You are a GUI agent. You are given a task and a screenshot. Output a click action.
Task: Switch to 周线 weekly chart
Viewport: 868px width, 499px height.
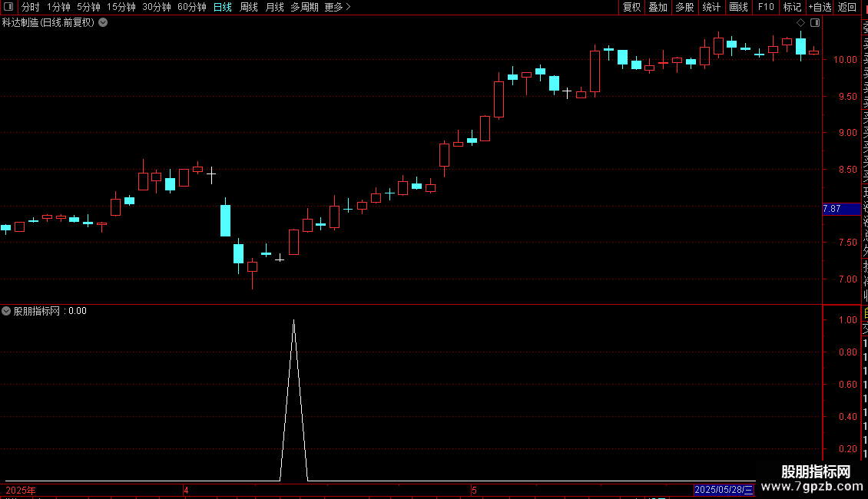tap(249, 7)
